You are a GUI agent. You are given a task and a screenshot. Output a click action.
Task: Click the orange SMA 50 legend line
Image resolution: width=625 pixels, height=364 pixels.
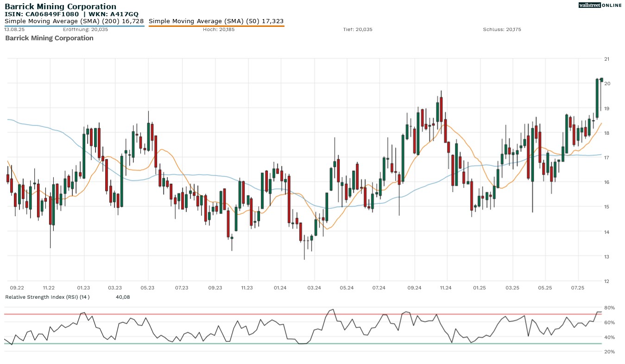point(216,26)
